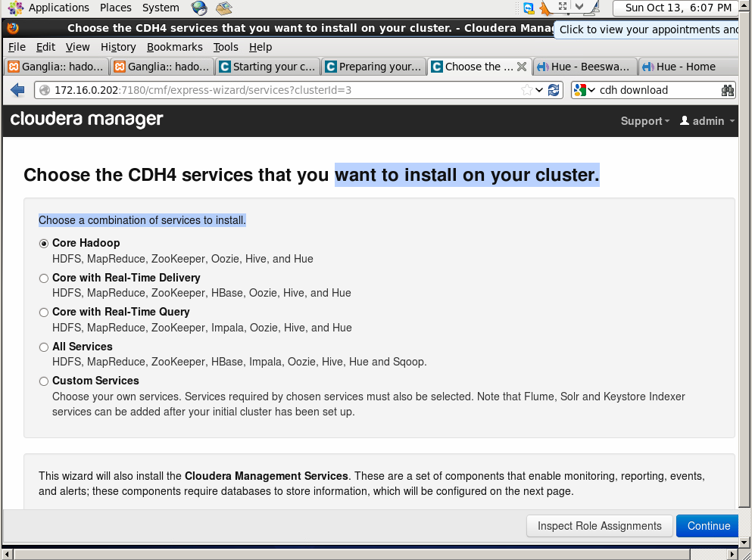Switch to the Hue - Beeswa... tab
Screen dimensions: 752x560
585,67
